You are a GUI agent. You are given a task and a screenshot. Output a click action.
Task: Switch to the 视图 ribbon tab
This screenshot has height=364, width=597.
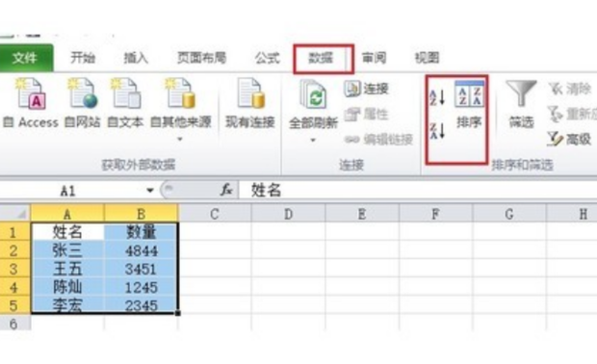(x=427, y=58)
